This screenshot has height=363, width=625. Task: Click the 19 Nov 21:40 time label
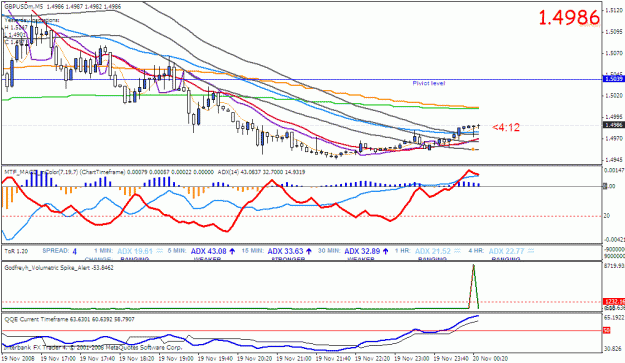pyautogui.click(x=334, y=358)
